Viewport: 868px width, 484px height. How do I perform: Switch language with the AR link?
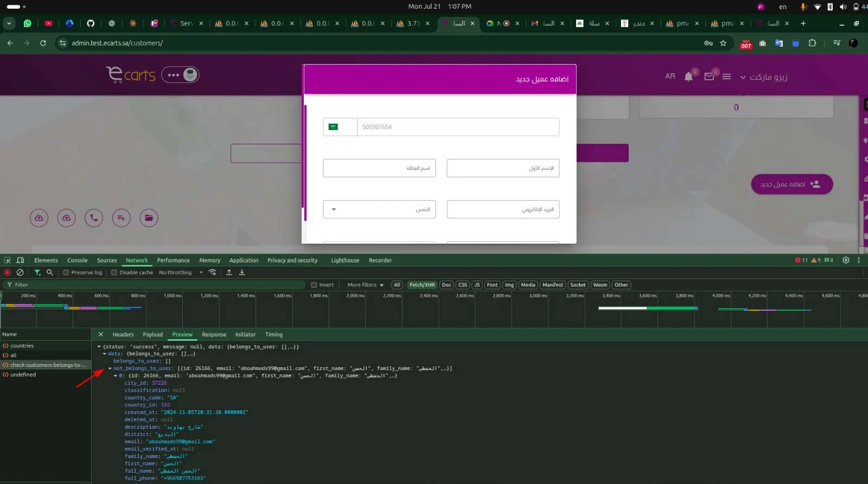[670, 77]
